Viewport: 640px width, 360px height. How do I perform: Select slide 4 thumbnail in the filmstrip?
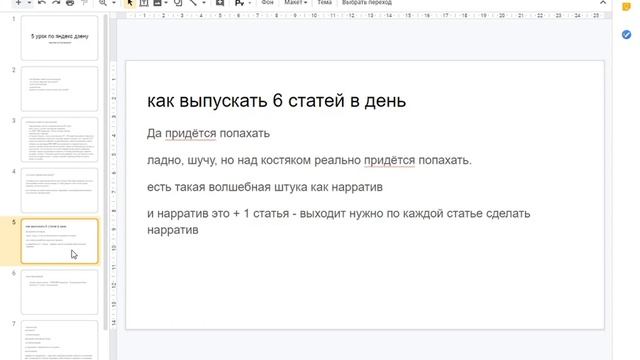click(x=60, y=190)
